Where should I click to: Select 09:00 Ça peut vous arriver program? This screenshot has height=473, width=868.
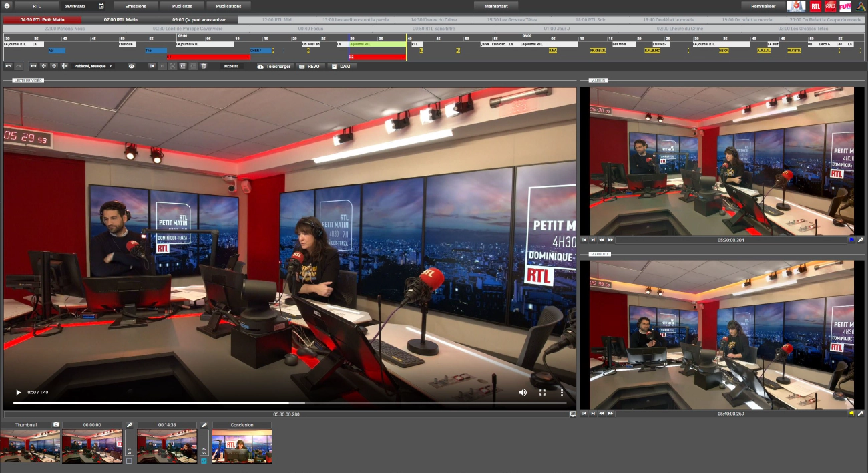199,20
